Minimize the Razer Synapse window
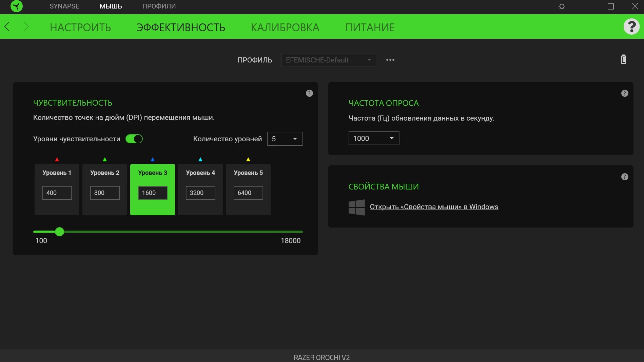Viewport: 644px width, 362px height. point(586,6)
